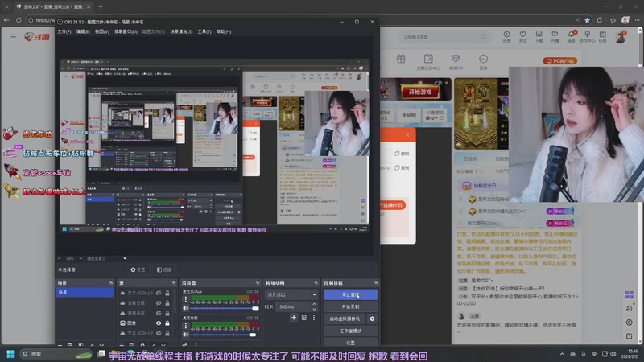This screenshot has width=644, height=362.
Task: Click the 工作室模式 studio mode button
Action: click(350, 331)
